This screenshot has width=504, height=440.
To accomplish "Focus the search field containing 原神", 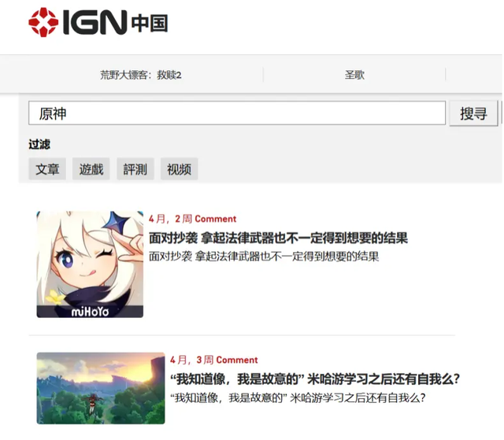I will tap(237, 113).
